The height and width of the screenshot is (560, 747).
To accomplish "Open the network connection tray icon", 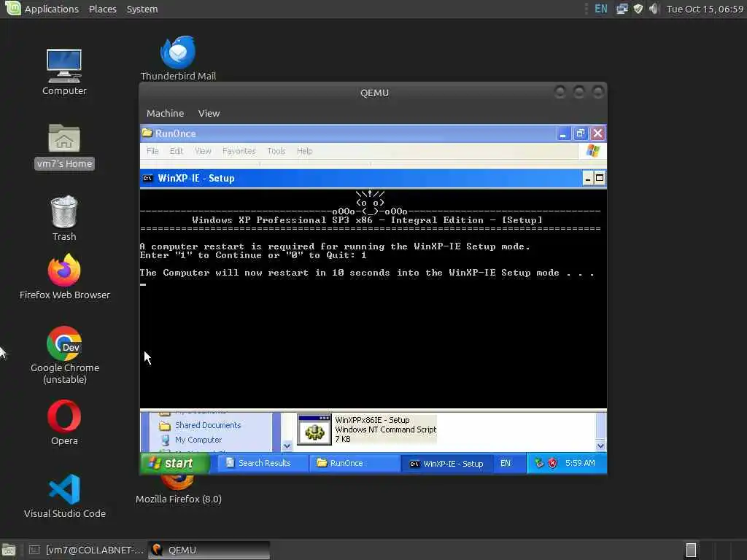I will [622, 9].
